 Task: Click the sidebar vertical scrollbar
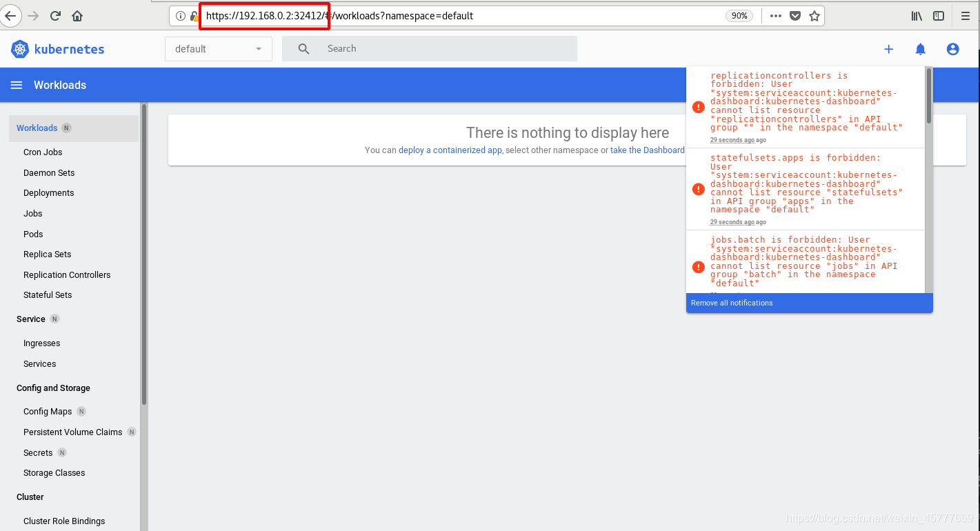[x=144, y=254]
